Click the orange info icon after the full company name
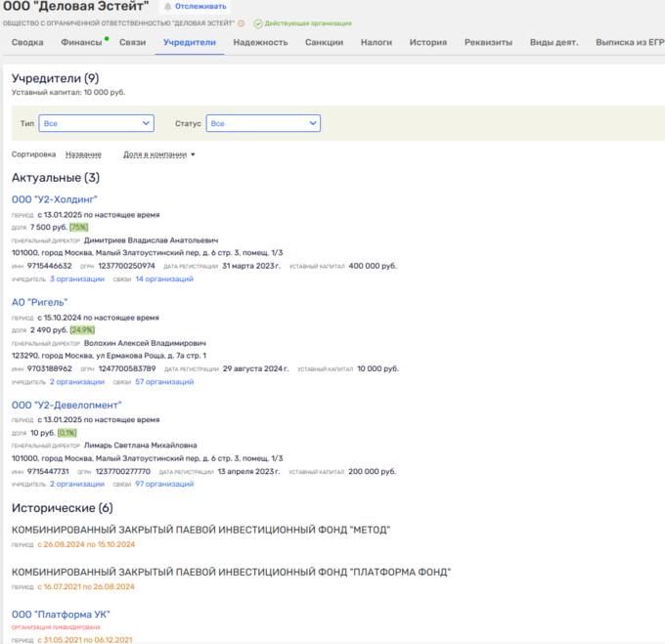The height and width of the screenshot is (644, 665). coord(242,23)
